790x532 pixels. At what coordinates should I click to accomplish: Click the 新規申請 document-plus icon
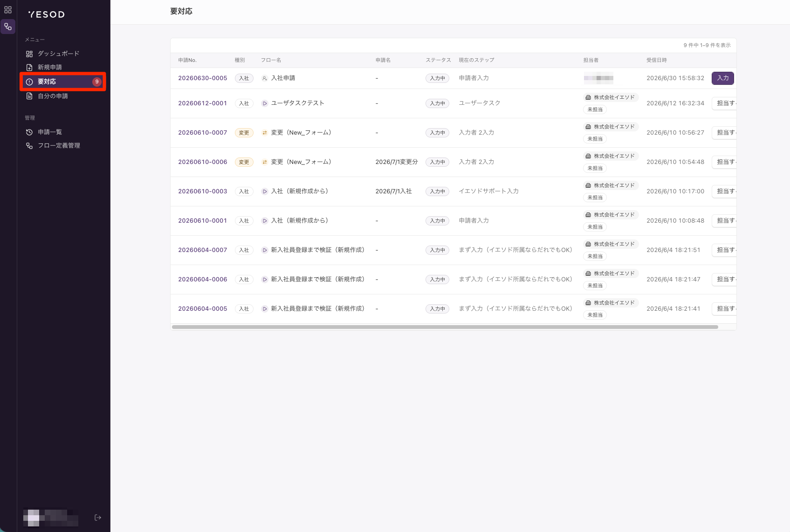[29, 68]
